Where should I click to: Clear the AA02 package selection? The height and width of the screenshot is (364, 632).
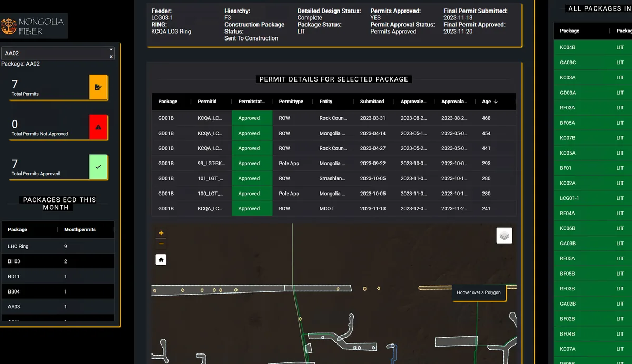(x=111, y=56)
